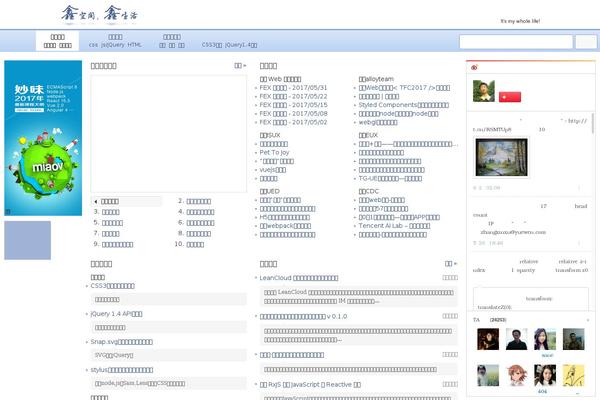
Task: Click the search input field
Action: click(516, 42)
